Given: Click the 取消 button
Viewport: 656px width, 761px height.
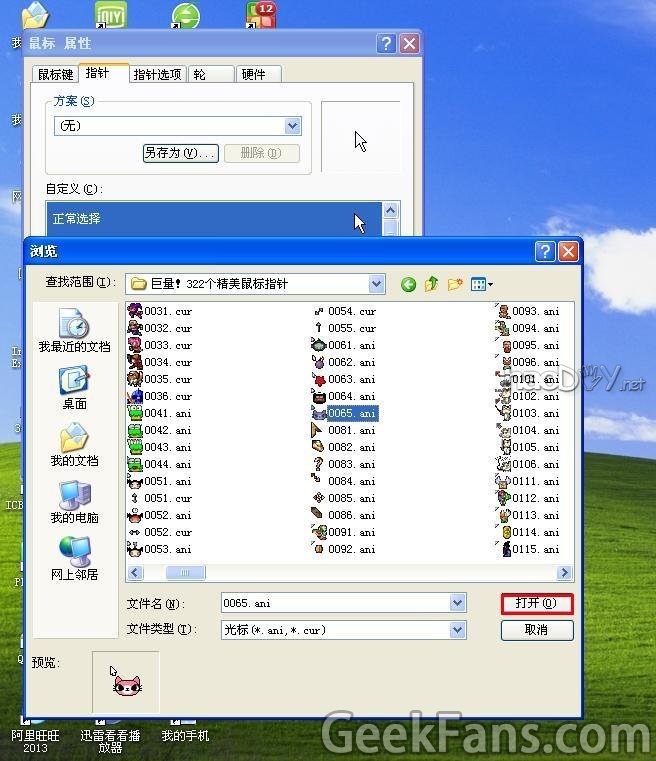Looking at the screenshot, I should pyautogui.click(x=537, y=630).
